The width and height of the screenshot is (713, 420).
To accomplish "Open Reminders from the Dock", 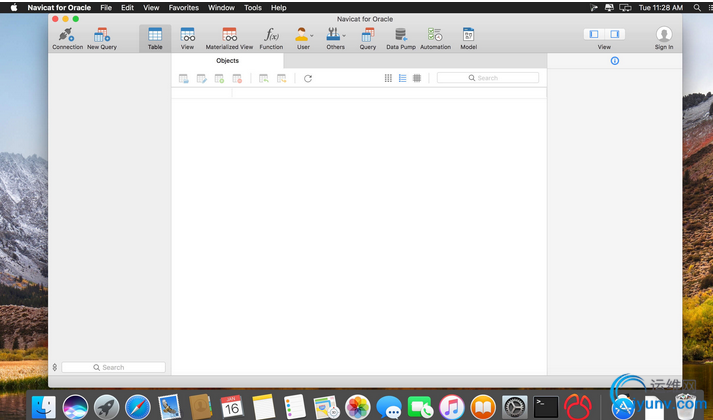I will pyautogui.click(x=295, y=406).
